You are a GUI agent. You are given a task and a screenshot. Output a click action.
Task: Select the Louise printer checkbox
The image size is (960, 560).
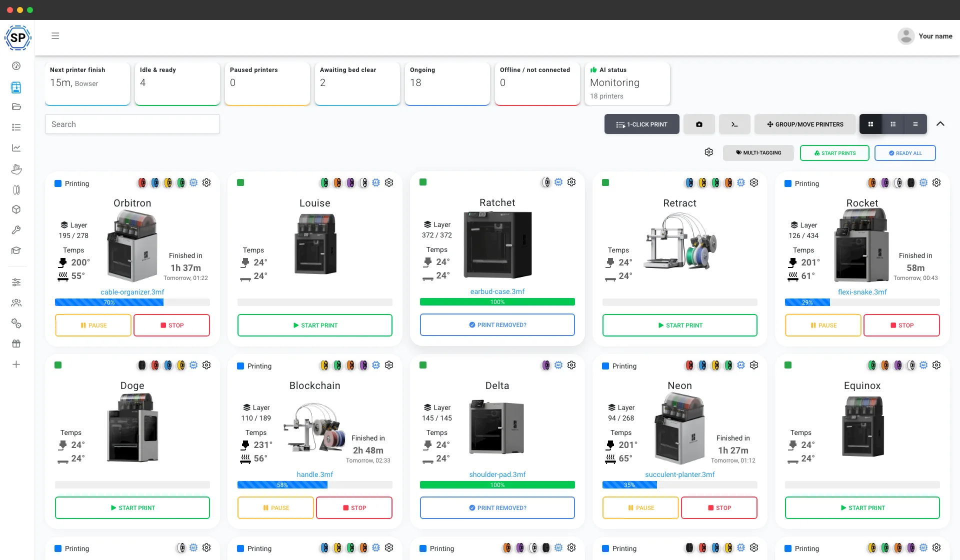pyautogui.click(x=240, y=182)
